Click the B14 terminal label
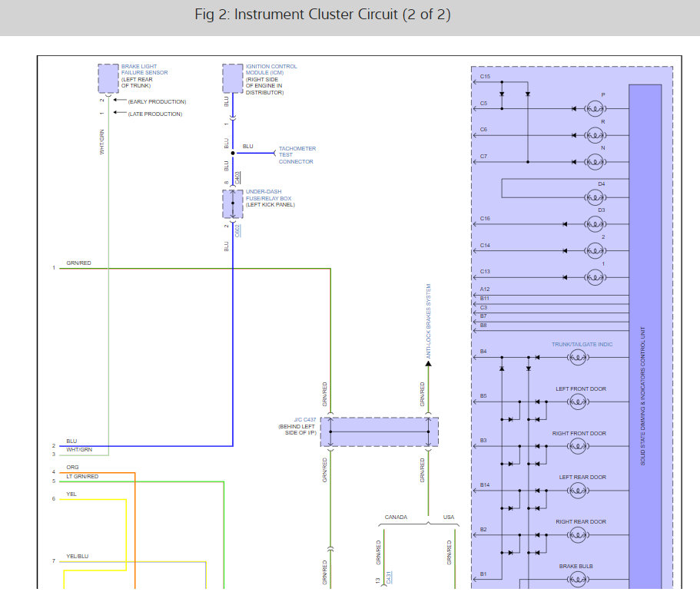 tap(485, 484)
